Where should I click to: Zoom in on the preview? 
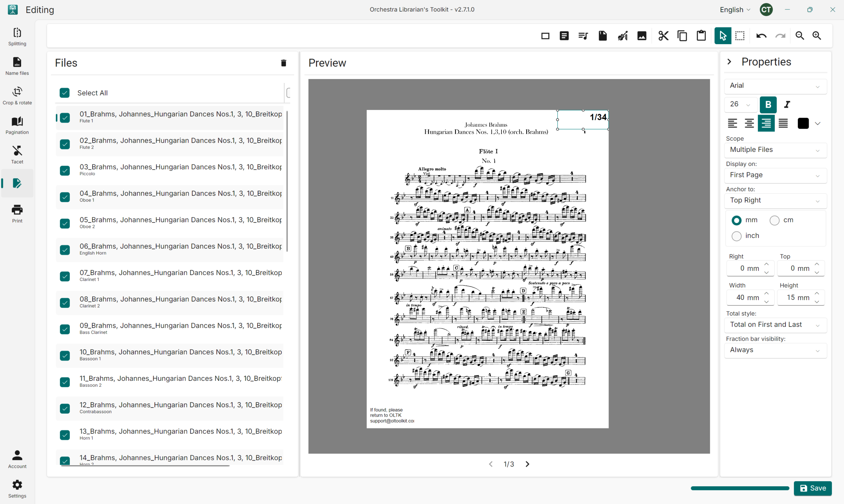(817, 36)
